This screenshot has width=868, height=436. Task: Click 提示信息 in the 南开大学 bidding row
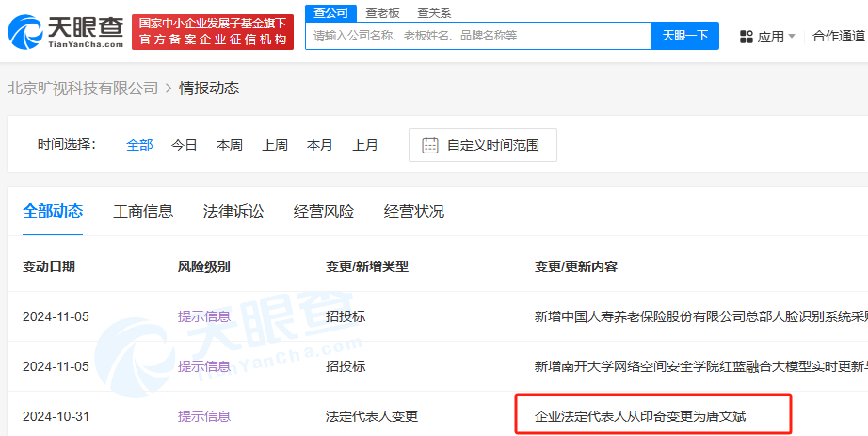[204, 366]
